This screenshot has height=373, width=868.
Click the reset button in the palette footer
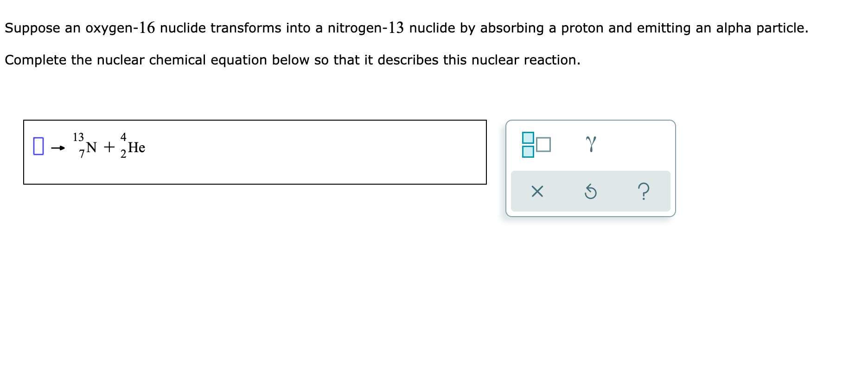point(591,192)
